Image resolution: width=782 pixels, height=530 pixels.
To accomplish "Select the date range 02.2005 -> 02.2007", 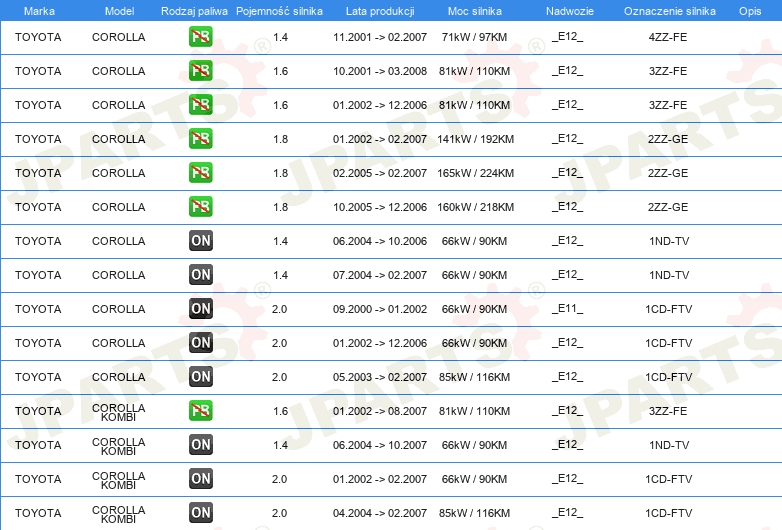I will click(380, 173).
